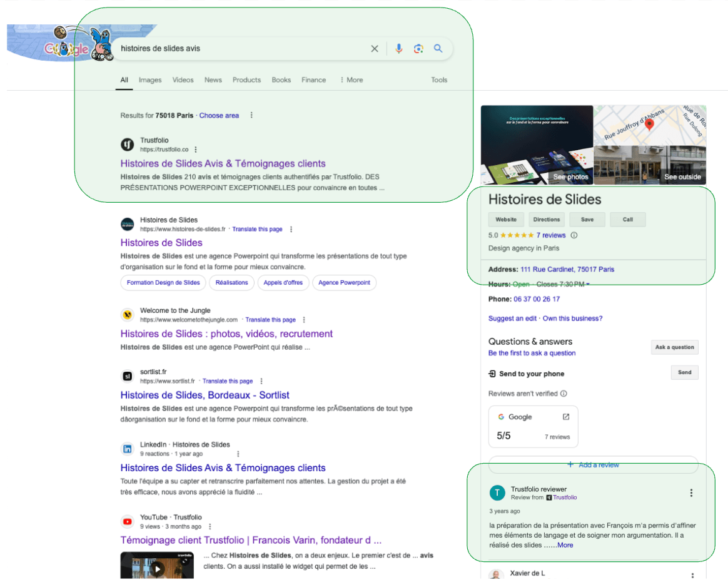The height and width of the screenshot is (587, 728).
Task: Click the Save button
Action: click(587, 219)
